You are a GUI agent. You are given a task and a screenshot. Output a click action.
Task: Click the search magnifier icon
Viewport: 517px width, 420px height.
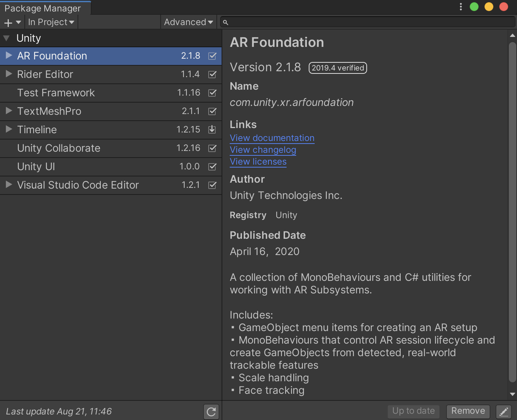(x=226, y=23)
